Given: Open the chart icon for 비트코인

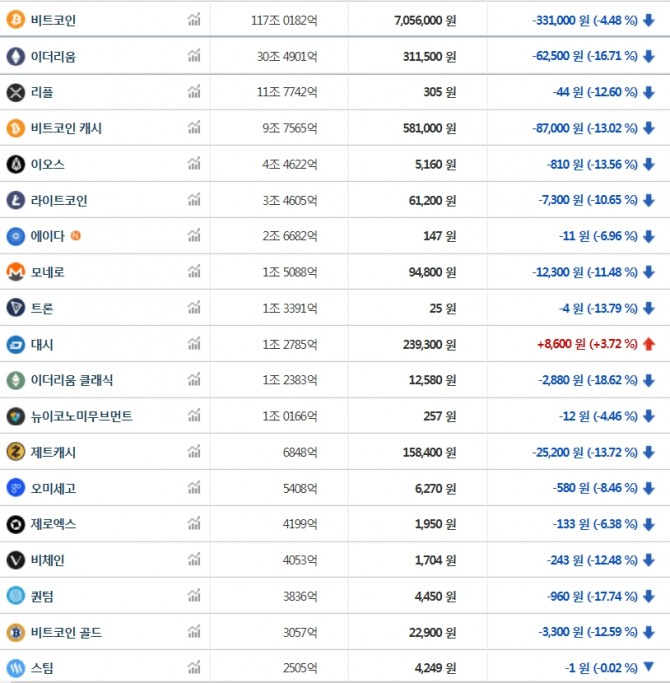Looking at the screenshot, I should tap(193, 20).
